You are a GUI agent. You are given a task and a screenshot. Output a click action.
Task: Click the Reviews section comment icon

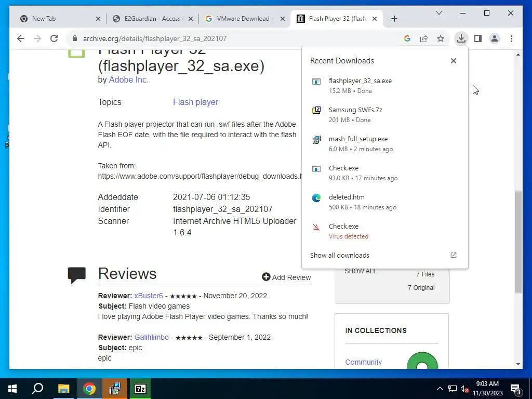pos(77,275)
